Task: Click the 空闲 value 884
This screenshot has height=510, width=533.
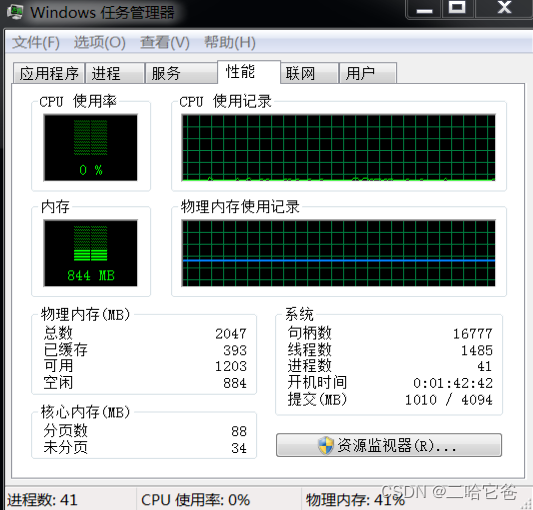Action: click(x=235, y=383)
